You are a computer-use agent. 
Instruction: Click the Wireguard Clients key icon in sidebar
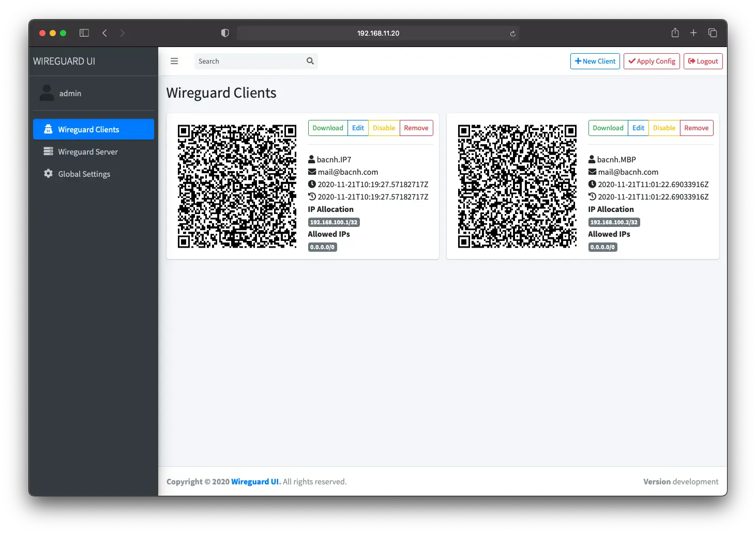pos(48,129)
